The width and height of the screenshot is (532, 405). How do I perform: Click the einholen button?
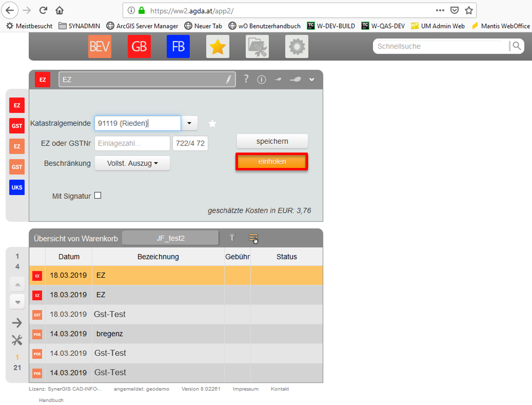tap(272, 161)
